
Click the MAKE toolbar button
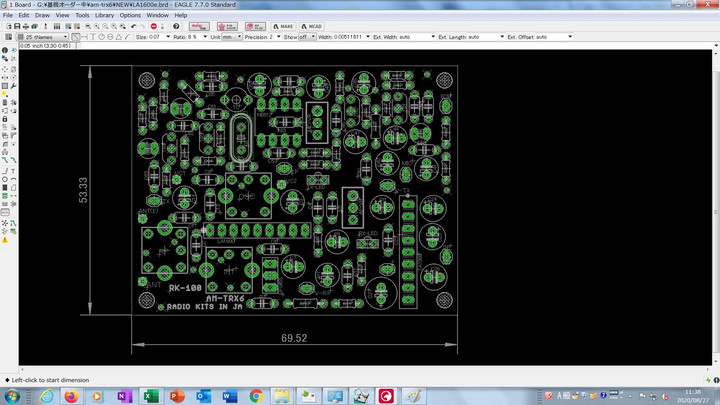[284, 26]
